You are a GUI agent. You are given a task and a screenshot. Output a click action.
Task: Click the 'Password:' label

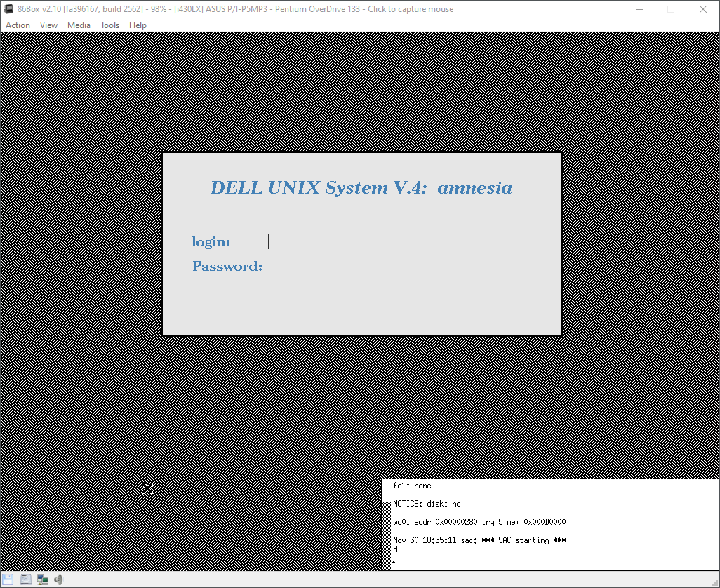tap(227, 267)
